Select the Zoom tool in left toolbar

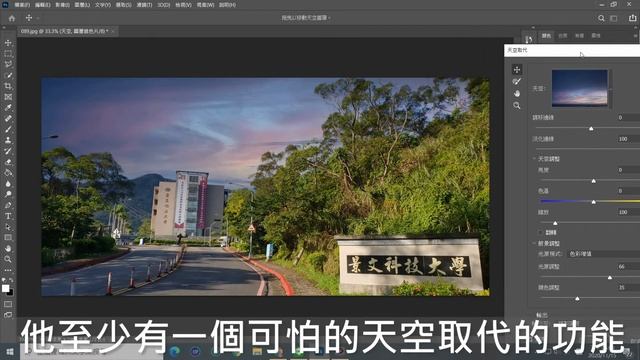click(8, 259)
